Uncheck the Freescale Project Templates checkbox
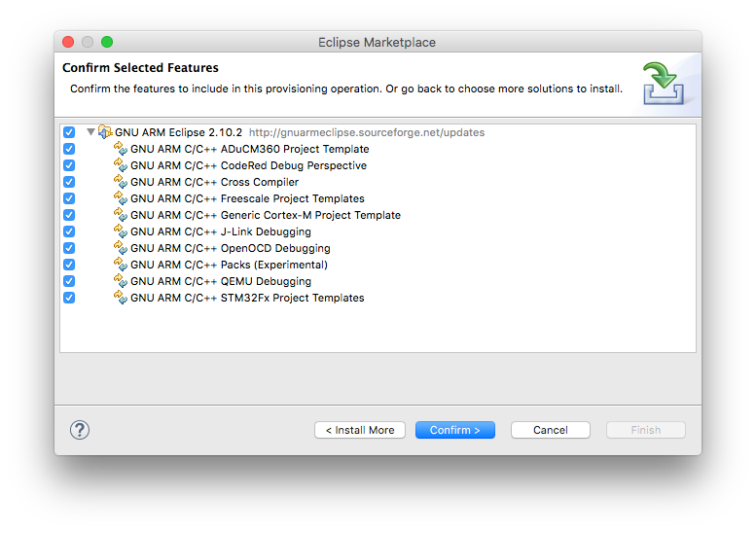The image size is (756, 533). tap(69, 198)
